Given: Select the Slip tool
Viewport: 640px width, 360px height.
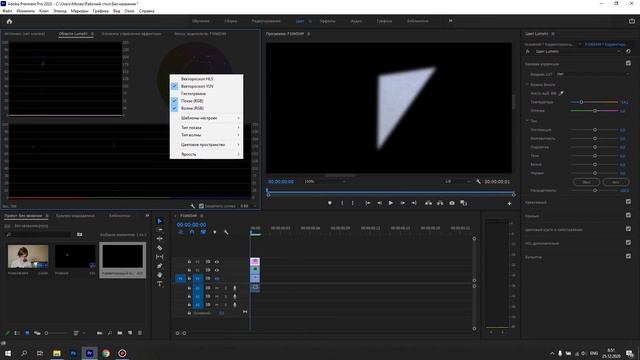Looking at the screenshot, I should click(x=160, y=257).
